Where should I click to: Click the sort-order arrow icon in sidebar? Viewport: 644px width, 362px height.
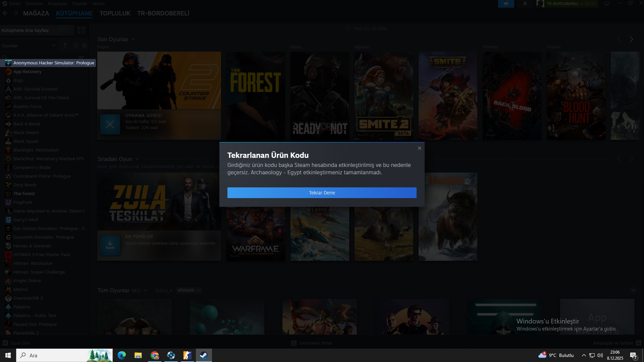(x=65, y=46)
